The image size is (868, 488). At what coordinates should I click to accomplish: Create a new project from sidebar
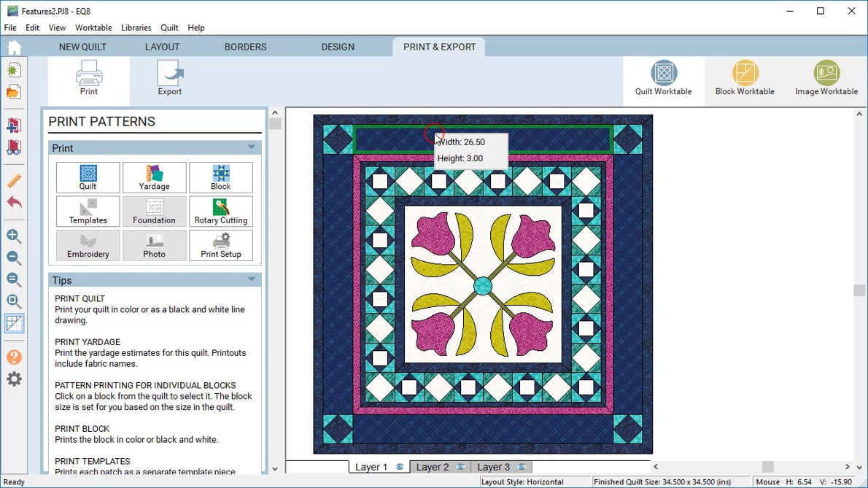click(14, 70)
